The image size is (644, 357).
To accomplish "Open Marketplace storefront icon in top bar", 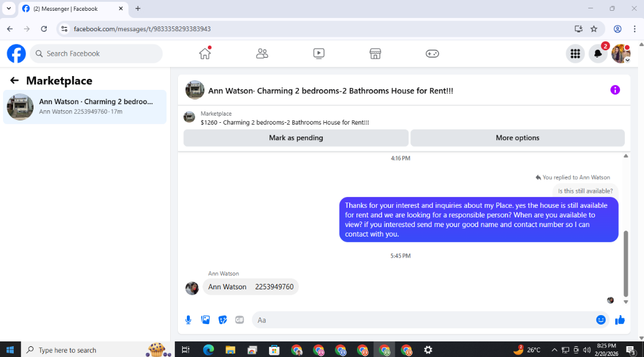I will 375,53.
